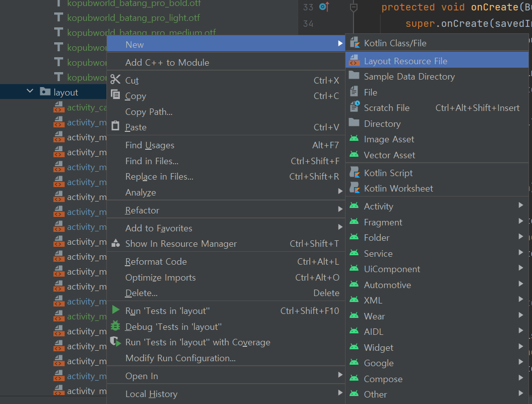Choose Google from New submenu
Image resolution: width=532 pixels, height=404 pixels.
pos(437,363)
